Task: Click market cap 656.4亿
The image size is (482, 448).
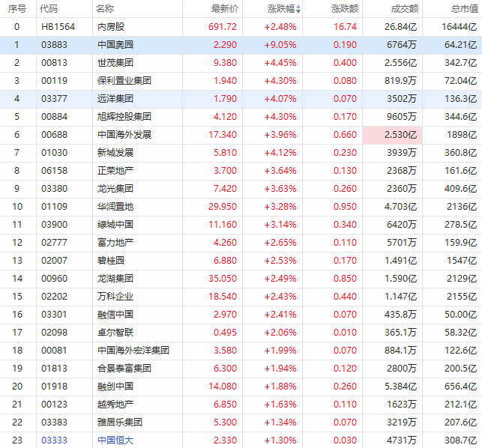Action: coord(461,387)
